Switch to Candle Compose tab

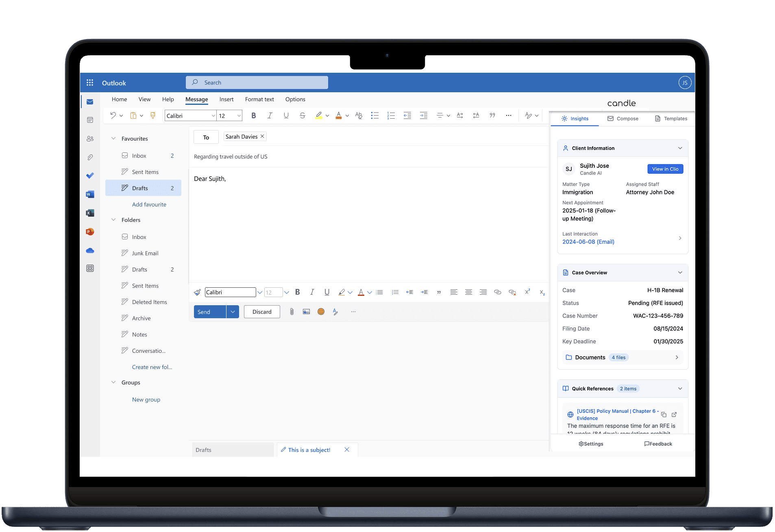tap(623, 119)
